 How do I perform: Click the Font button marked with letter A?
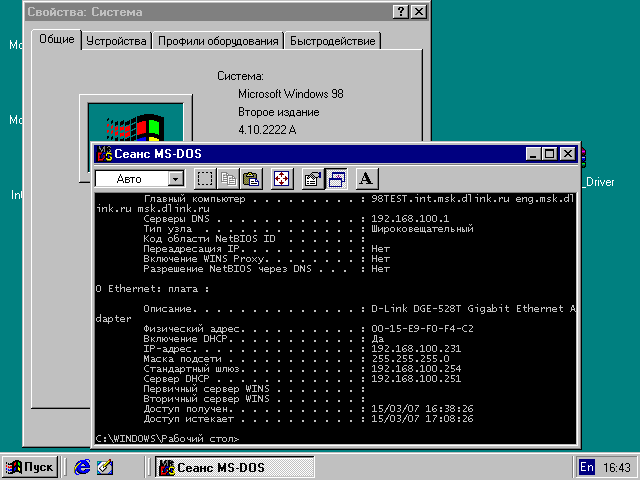pos(366,179)
